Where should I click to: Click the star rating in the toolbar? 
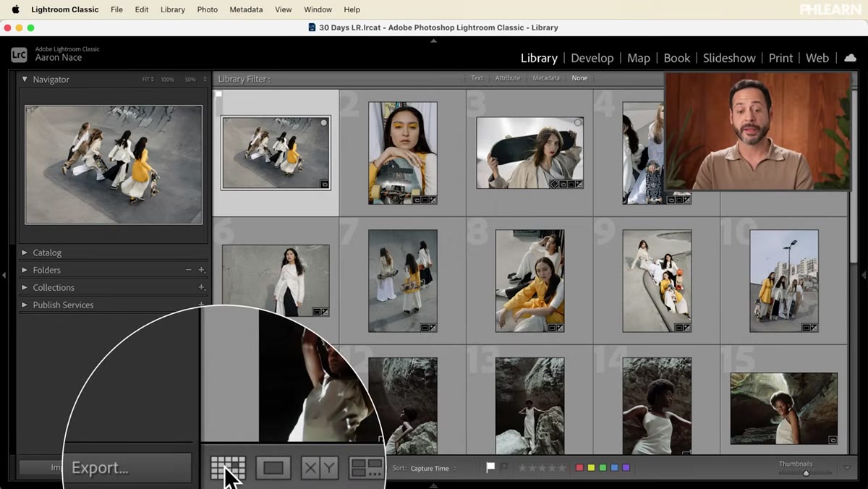[542, 468]
